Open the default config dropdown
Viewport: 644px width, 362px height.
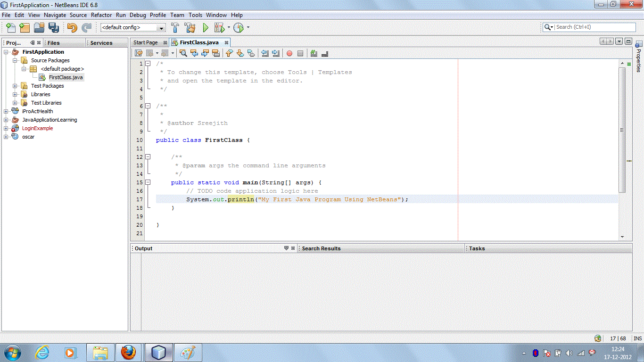coord(162,27)
